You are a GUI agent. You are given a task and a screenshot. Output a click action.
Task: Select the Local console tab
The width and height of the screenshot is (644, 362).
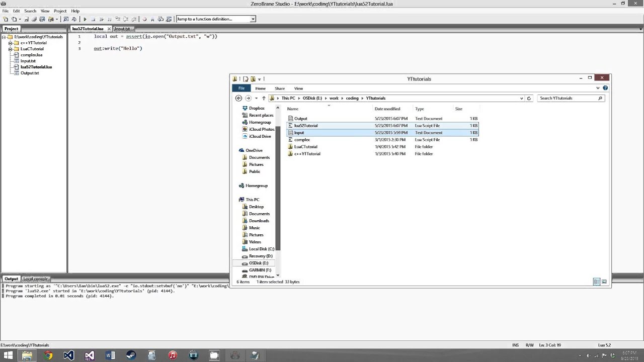[x=36, y=279]
